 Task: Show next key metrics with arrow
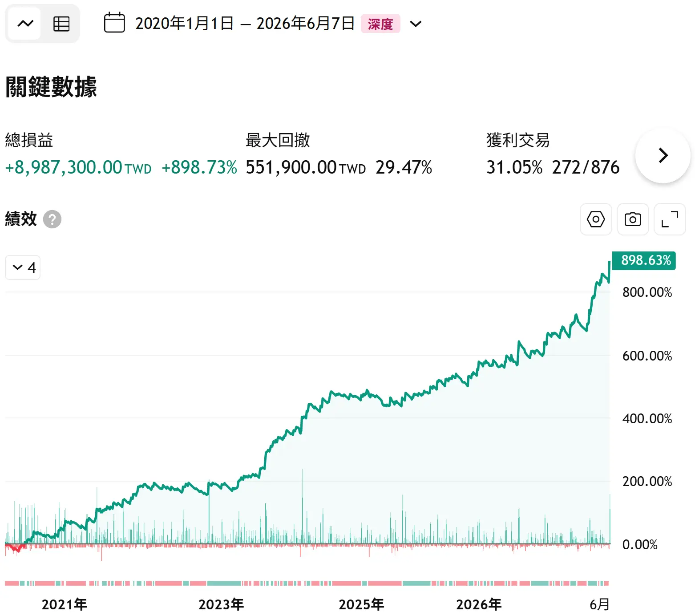pyautogui.click(x=663, y=155)
